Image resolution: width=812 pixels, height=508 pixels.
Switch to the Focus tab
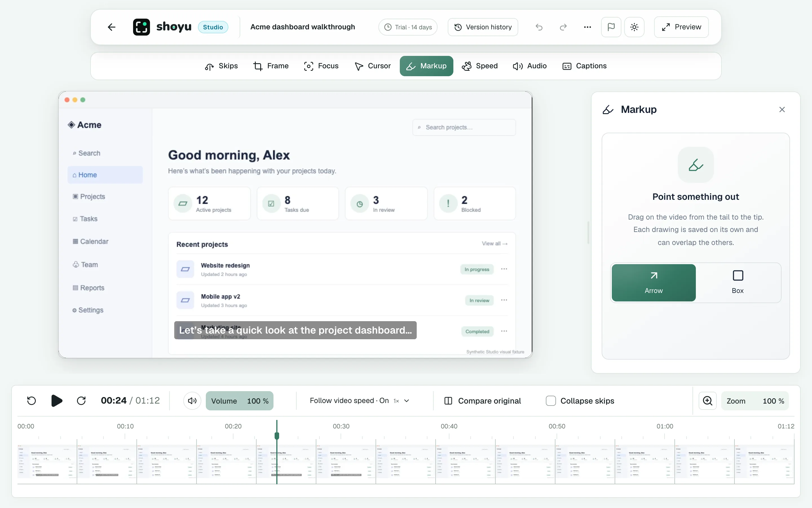321,66
